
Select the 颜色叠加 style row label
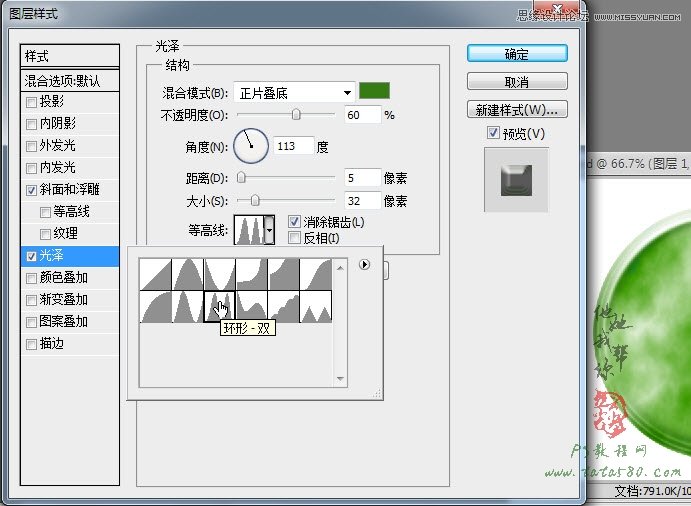(64, 277)
